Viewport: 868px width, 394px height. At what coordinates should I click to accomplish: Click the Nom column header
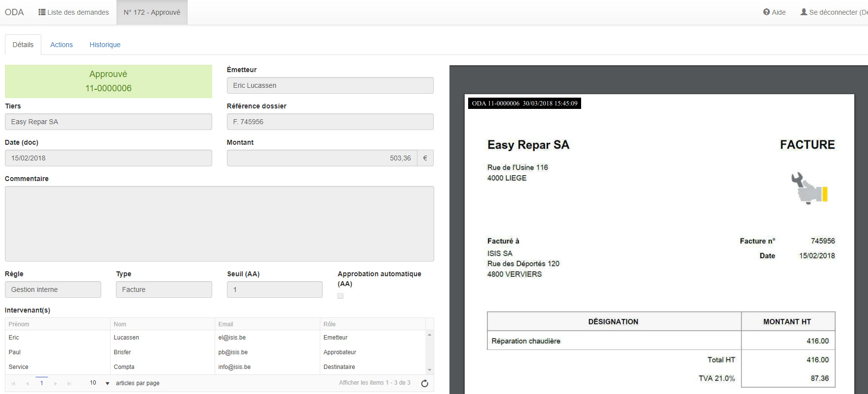pyautogui.click(x=120, y=324)
